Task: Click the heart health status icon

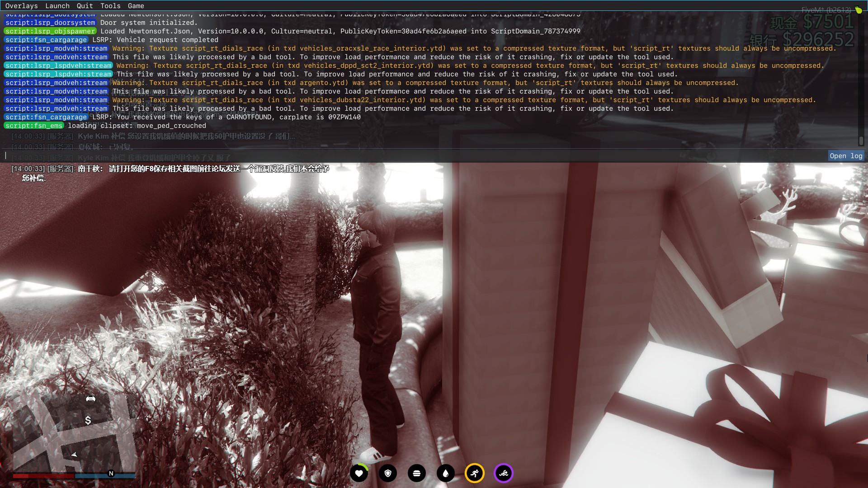Action: click(359, 474)
